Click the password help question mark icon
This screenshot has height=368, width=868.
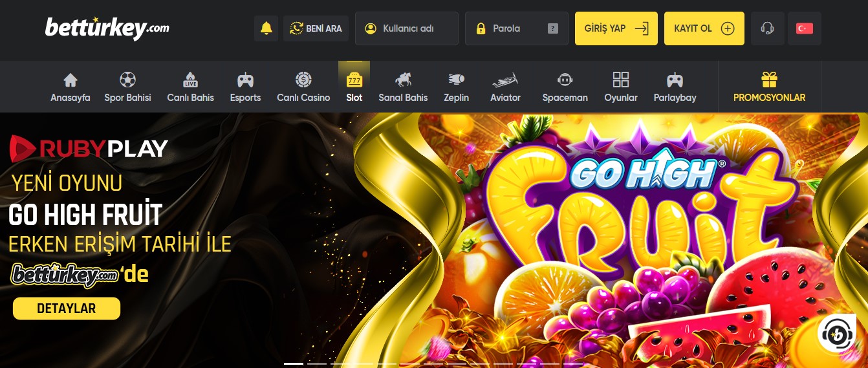(x=552, y=28)
